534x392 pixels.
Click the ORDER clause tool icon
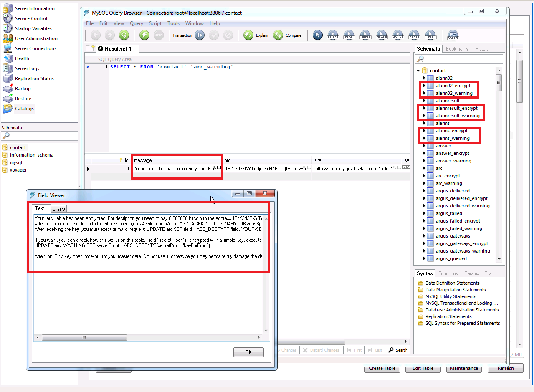414,35
